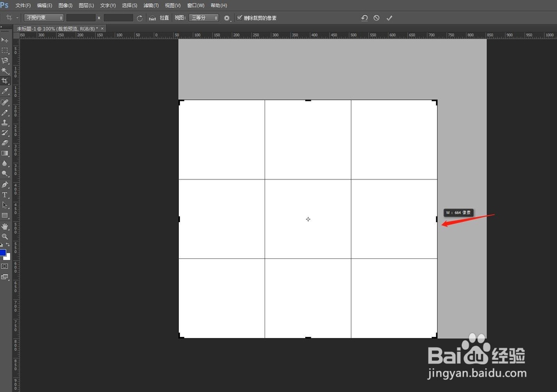557x392 pixels.
Task: Open the 不受约束 crop ratio dropdown
Action: [43, 17]
